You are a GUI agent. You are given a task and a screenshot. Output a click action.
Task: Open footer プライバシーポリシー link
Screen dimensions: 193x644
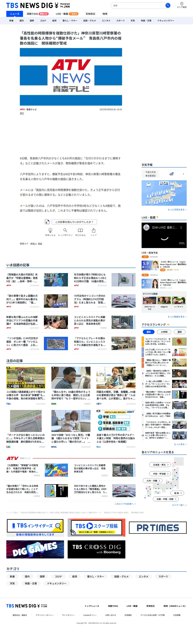[x=44, y=615]
